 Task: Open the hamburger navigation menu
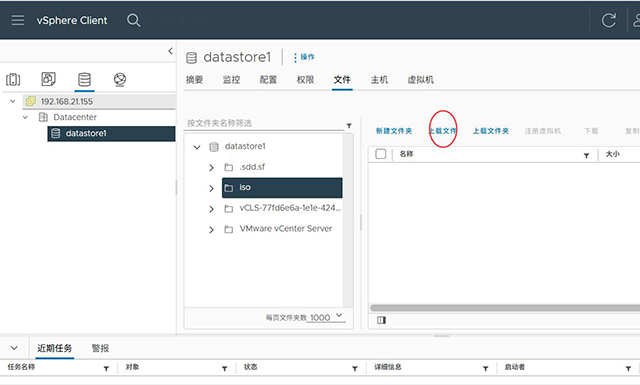coord(18,20)
